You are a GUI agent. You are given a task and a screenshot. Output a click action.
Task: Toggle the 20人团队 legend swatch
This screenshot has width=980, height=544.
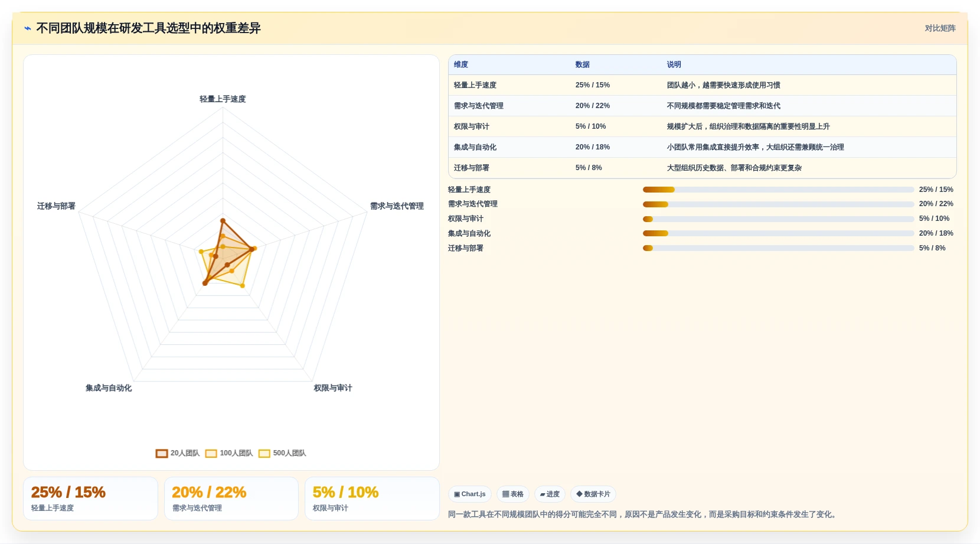point(162,454)
